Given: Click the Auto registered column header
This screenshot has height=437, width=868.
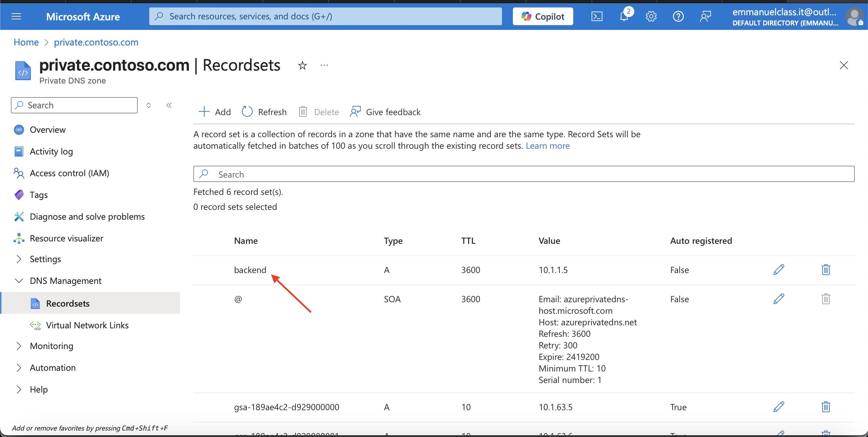Looking at the screenshot, I should [701, 241].
